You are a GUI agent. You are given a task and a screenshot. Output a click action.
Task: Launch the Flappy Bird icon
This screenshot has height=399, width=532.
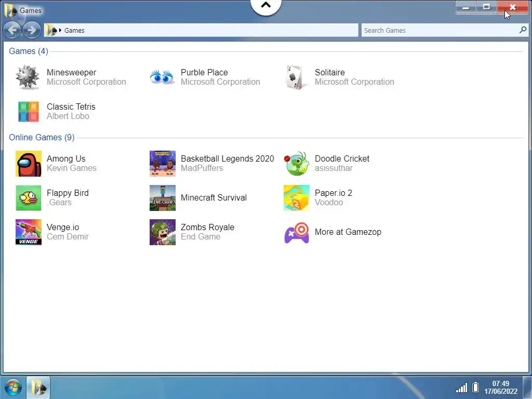29,198
